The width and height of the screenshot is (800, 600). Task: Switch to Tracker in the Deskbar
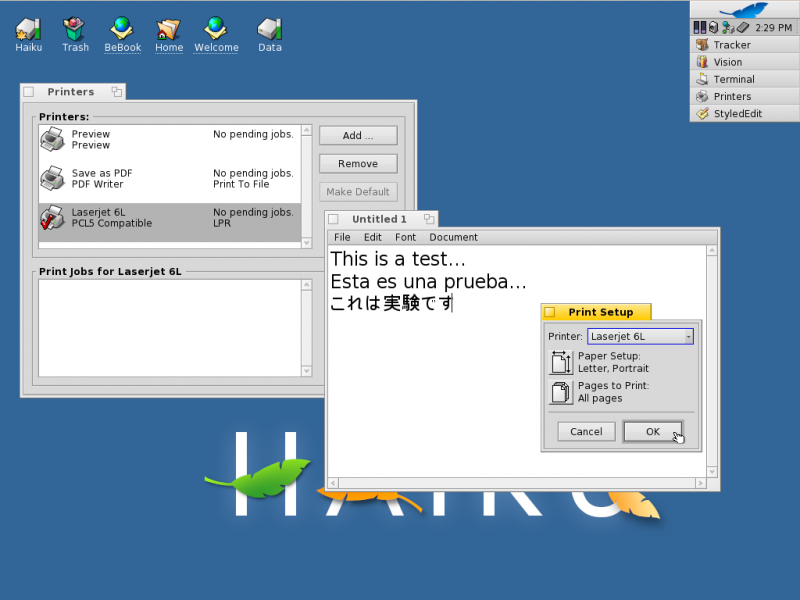point(745,45)
